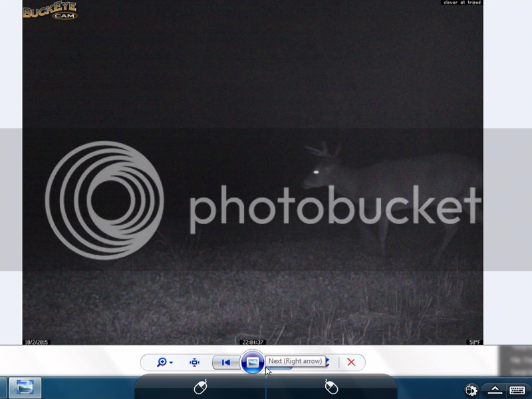Click the left mouse button overlay icon

[x=200, y=387]
